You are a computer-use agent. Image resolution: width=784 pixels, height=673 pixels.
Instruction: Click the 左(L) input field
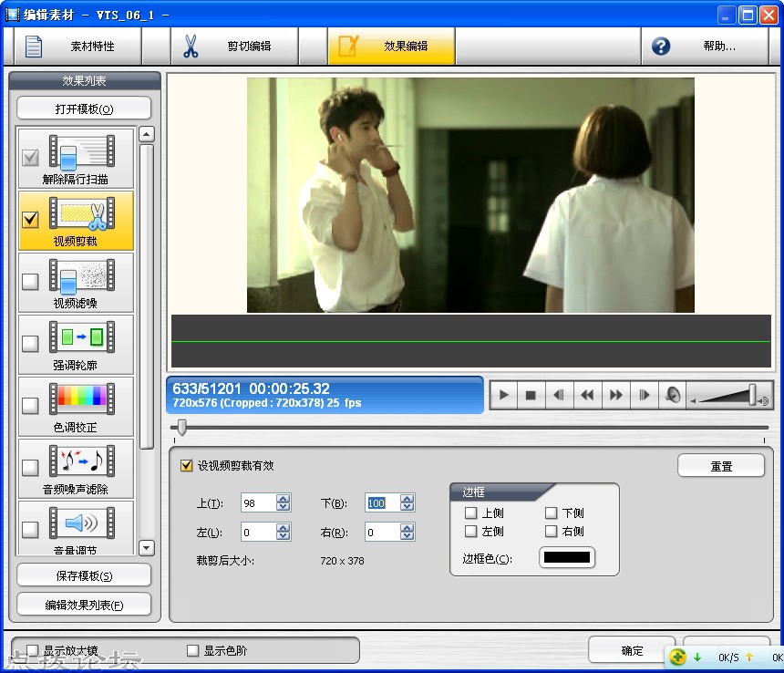[259, 533]
